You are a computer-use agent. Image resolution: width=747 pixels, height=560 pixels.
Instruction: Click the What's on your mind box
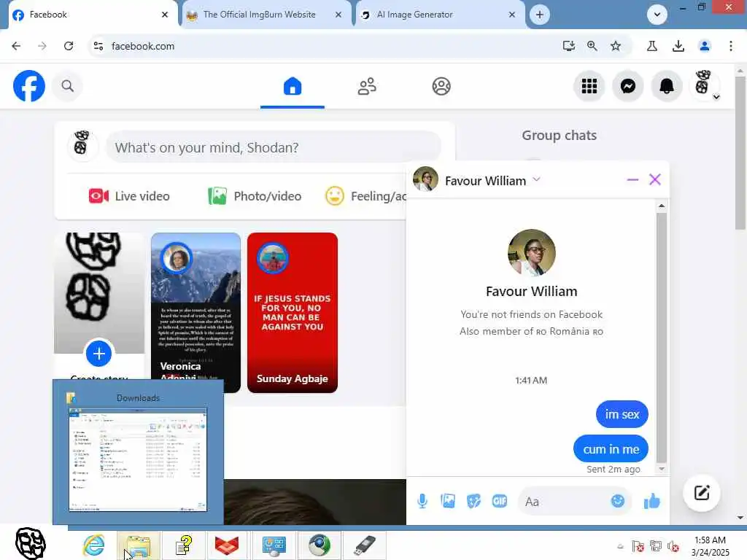click(274, 147)
